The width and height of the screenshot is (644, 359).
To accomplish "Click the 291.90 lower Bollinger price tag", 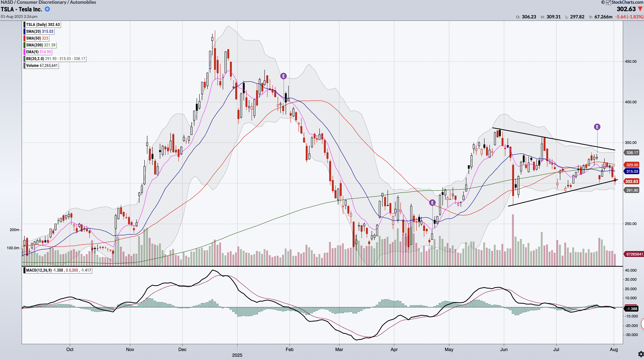I will (x=632, y=190).
